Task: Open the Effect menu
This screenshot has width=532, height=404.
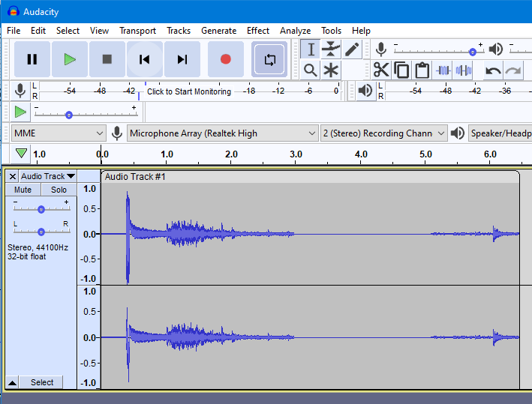Action: coord(258,31)
